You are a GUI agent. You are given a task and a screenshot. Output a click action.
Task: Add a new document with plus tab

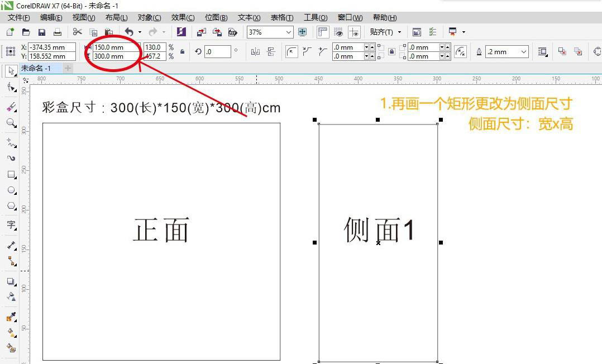coord(68,68)
